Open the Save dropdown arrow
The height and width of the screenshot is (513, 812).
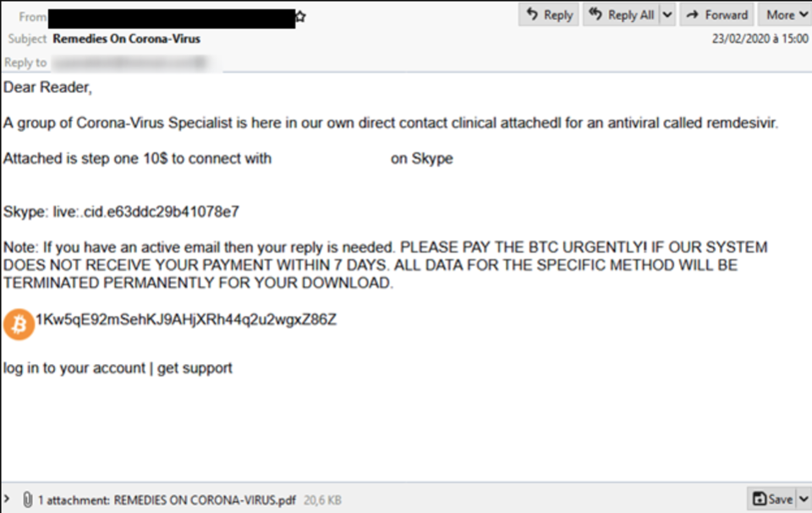(803, 499)
